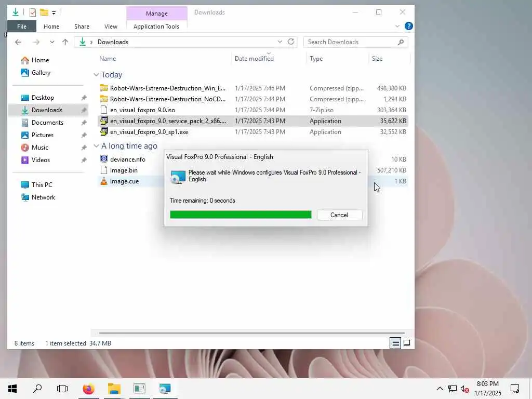The width and height of the screenshot is (532, 399).
Task: Click the en_visual_foxpro_9.0_sp1.exe installer icon
Action: (104, 131)
